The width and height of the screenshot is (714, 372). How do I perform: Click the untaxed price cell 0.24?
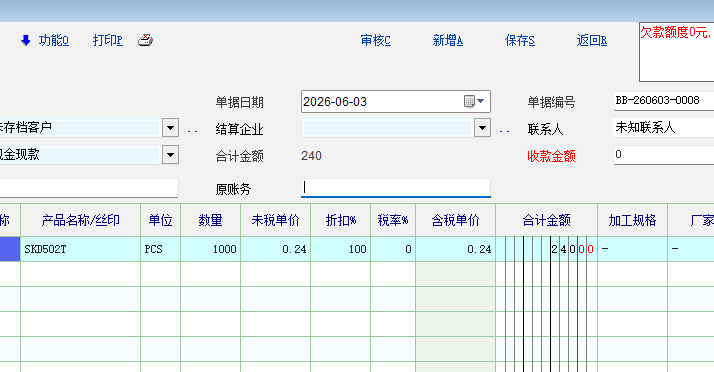[x=275, y=249]
